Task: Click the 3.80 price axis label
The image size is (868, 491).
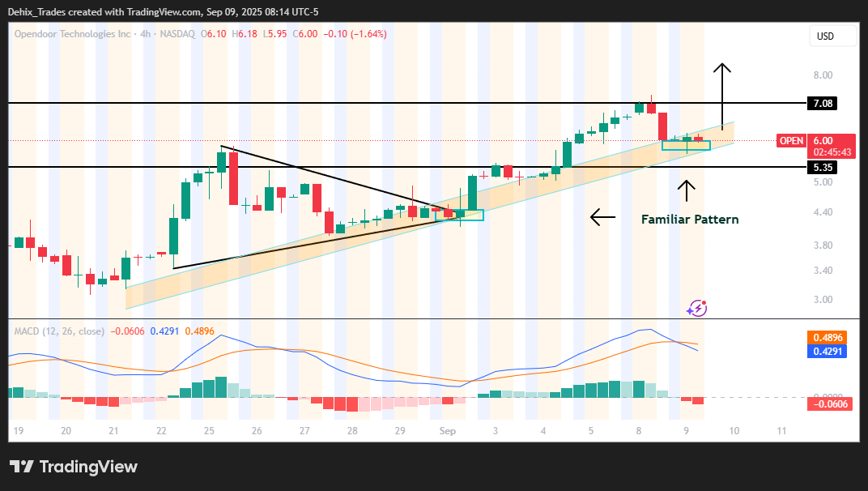Action: point(823,245)
